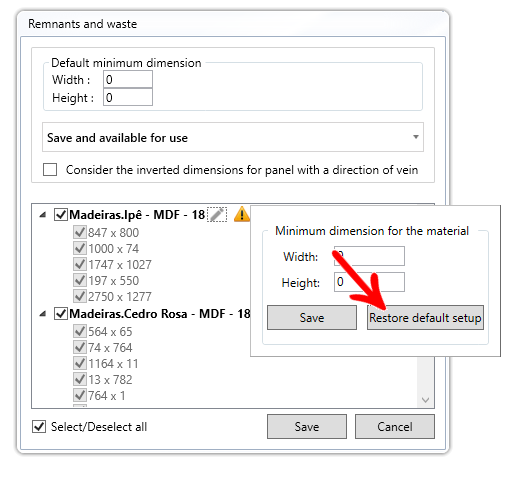Uncheck the Madeiras.Ipê - MDF - 18 checkbox
531x484 pixels.
[x=61, y=215]
